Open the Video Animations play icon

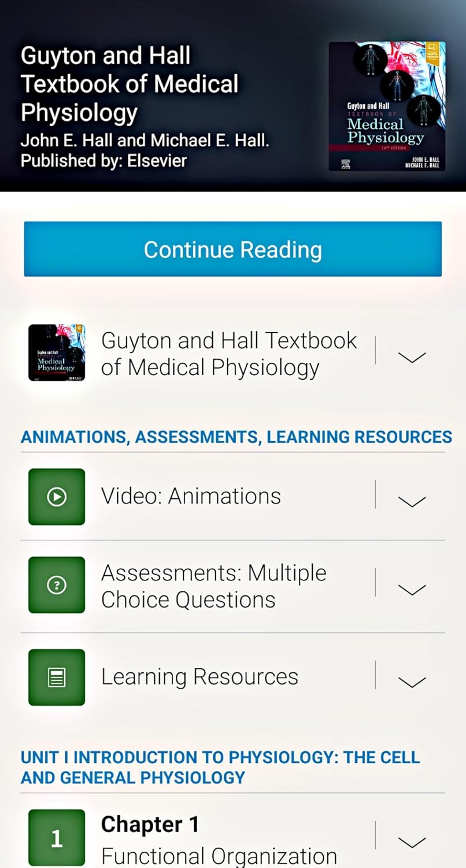pos(57,496)
